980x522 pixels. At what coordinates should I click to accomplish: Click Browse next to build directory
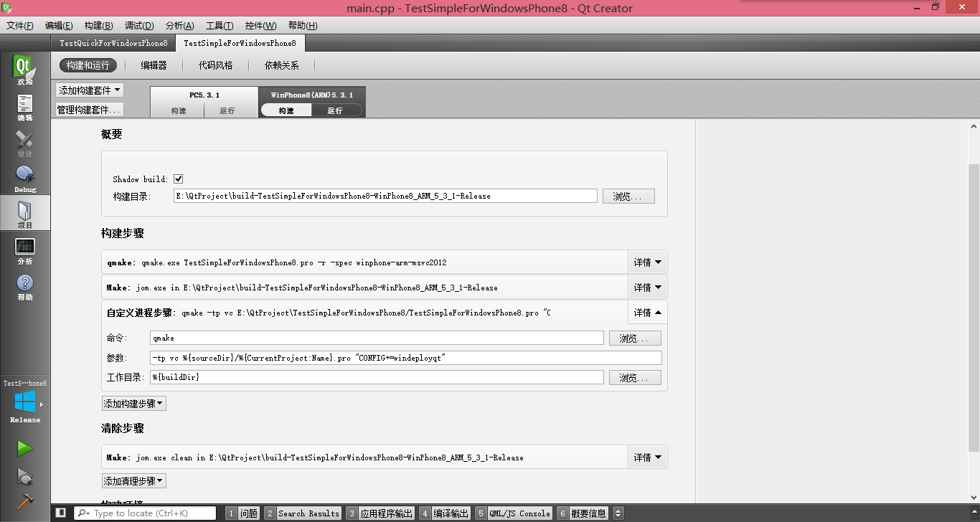(x=628, y=196)
